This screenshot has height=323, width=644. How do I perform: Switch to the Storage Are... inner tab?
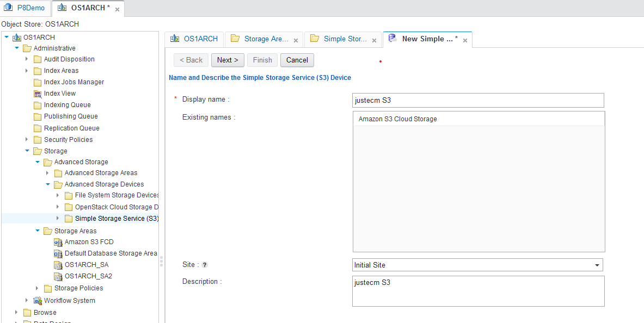coord(263,39)
